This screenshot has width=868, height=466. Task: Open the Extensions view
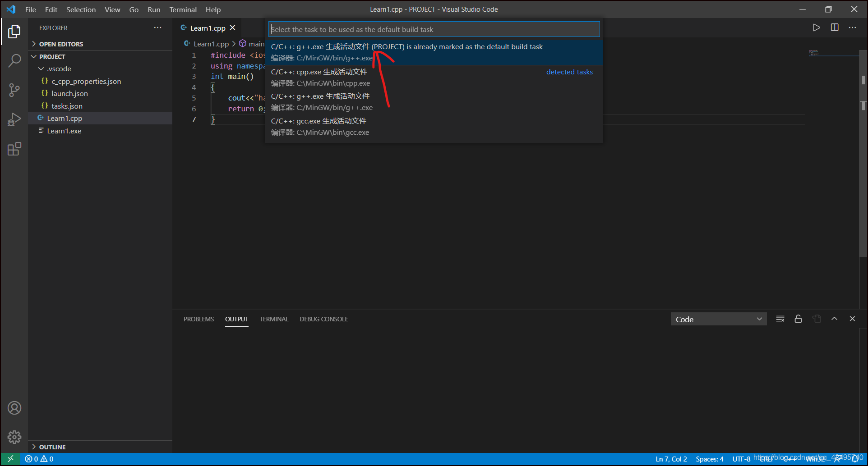14,149
